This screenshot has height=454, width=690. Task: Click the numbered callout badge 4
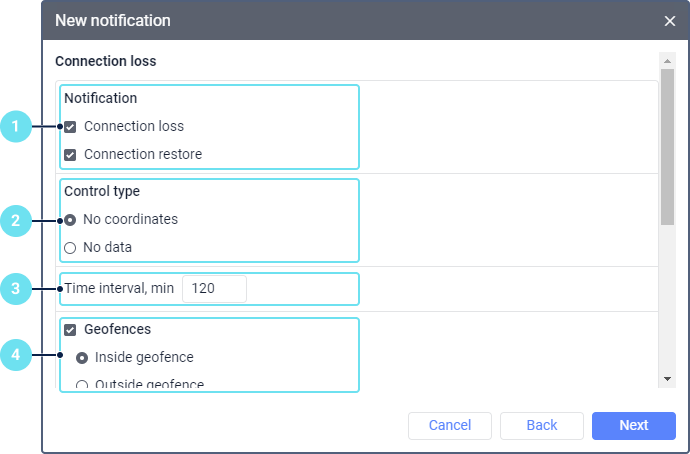click(x=16, y=354)
